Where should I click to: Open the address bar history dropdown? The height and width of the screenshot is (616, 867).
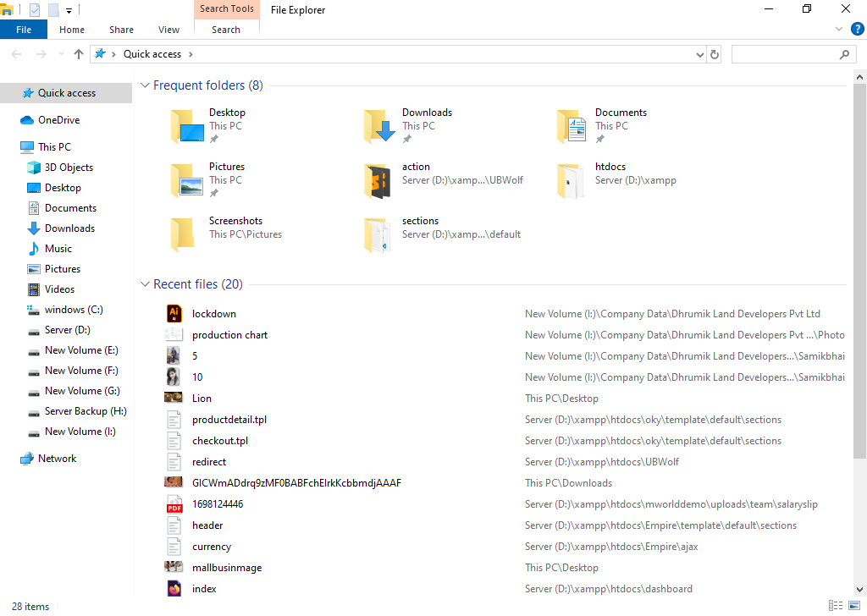click(699, 54)
